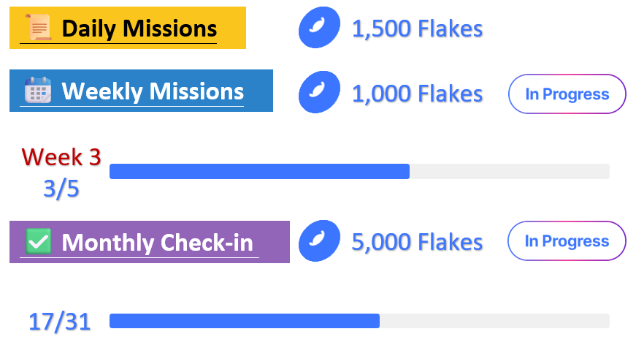Click the 3/5 weekly progress counter
This screenshot has width=644, height=356.
tap(61, 189)
